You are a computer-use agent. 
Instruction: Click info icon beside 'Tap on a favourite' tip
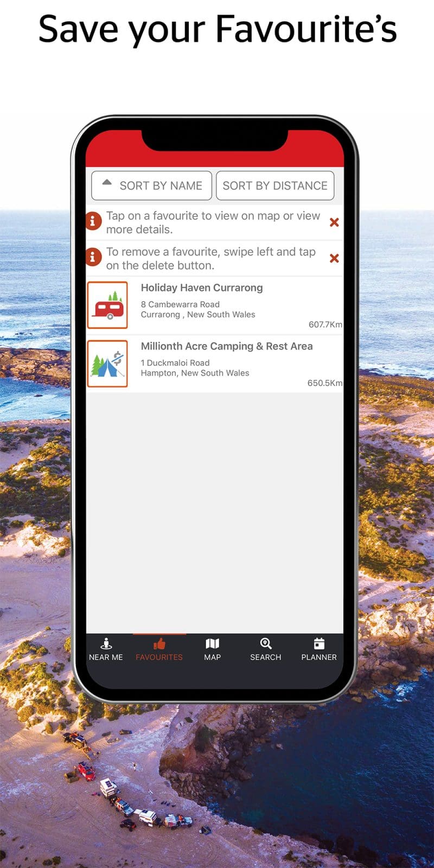93,221
